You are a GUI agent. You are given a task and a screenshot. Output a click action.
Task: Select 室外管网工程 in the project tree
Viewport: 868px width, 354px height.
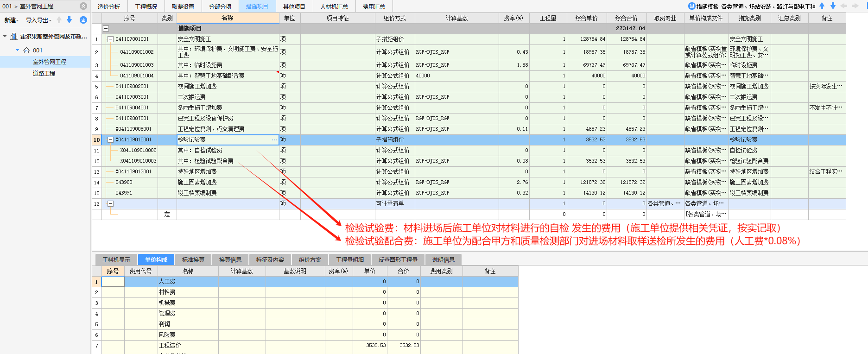(50, 62)
